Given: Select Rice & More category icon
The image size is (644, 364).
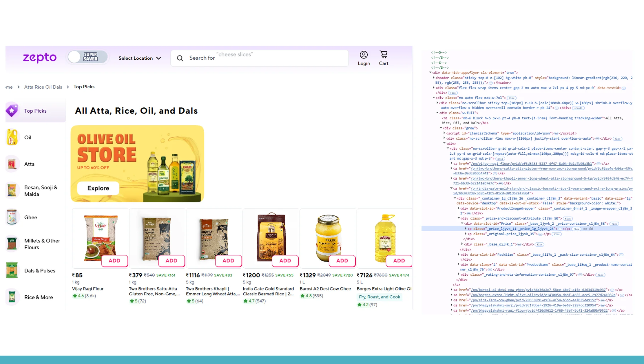Looking at the screenshot, I should 12,297.
